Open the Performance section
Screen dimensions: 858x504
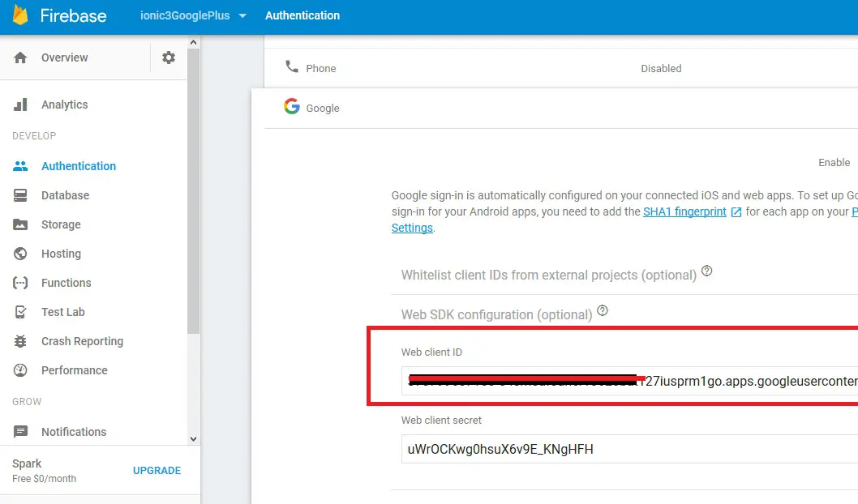(75, 370)
